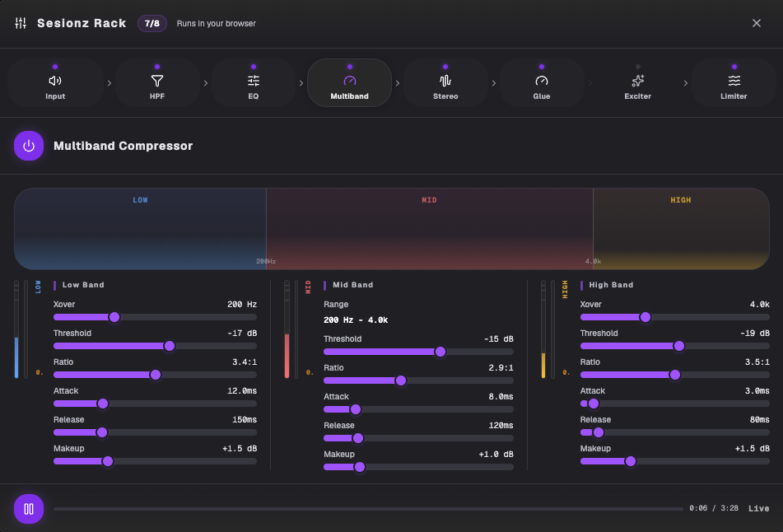Screen dimensions: 783x532
Task: Click the 7/8 active modules badge
Action: pyautogui.click(x=151, y=23)
